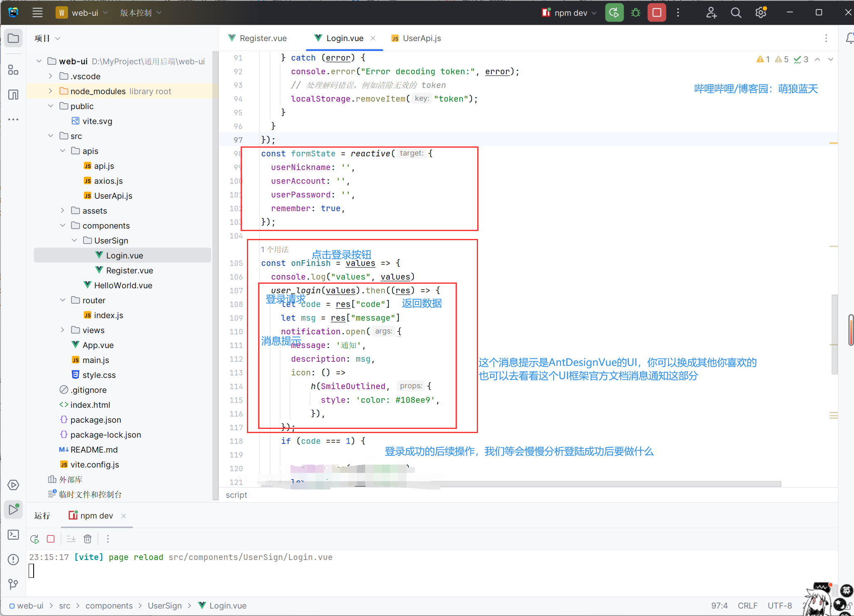Collapse the src folder
This screenshot has width=854, height=616.
click(51, 136)
